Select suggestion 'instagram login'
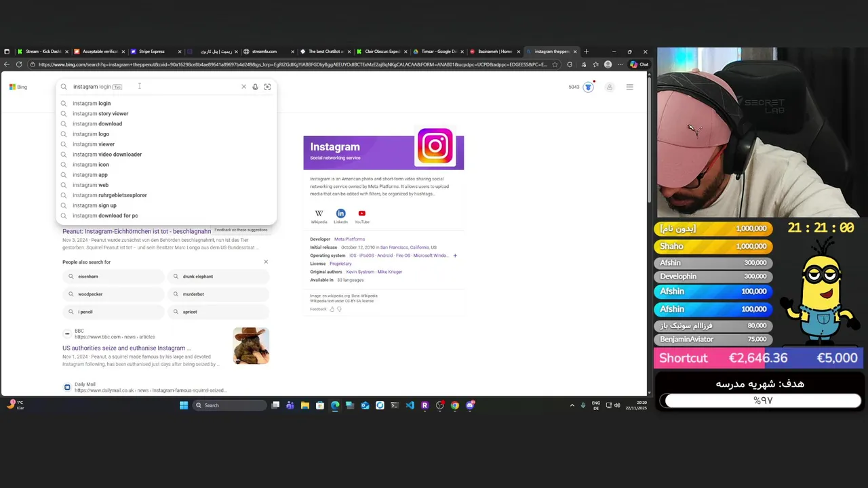 pyautogui.click(x=166, y=103)
